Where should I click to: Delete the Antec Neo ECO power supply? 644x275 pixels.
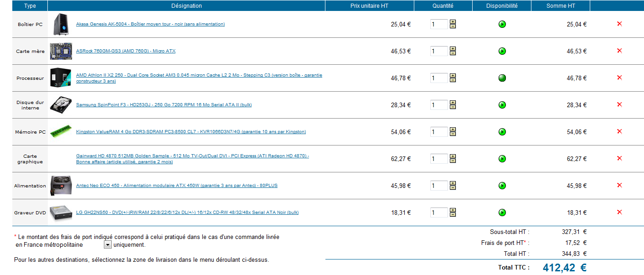[x=619, y=185]
